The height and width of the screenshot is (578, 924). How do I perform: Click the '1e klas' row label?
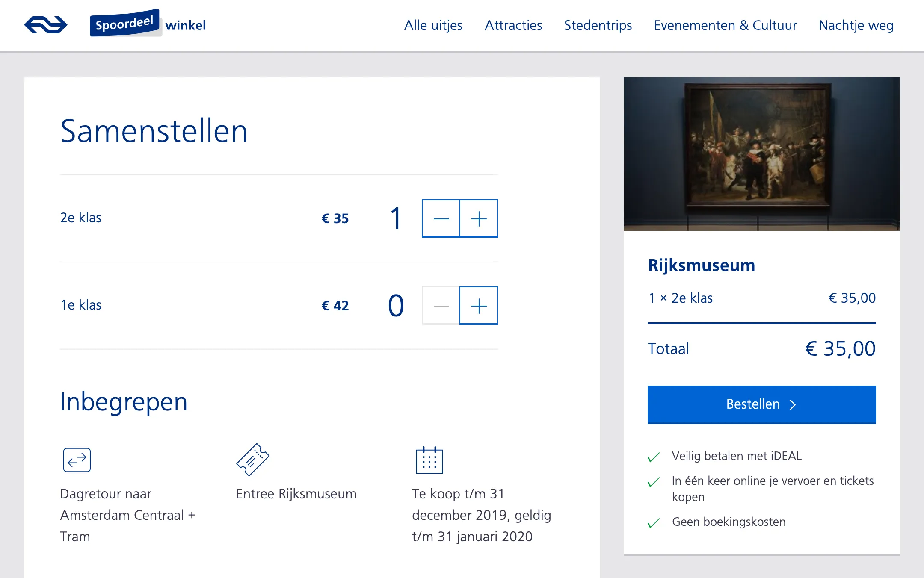(x=81, y=305)
